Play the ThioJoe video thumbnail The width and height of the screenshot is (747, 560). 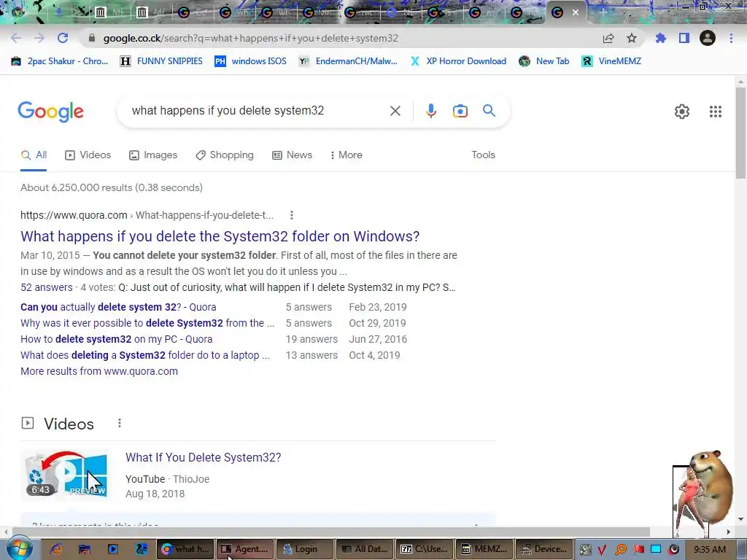click(x=66, y=474)
